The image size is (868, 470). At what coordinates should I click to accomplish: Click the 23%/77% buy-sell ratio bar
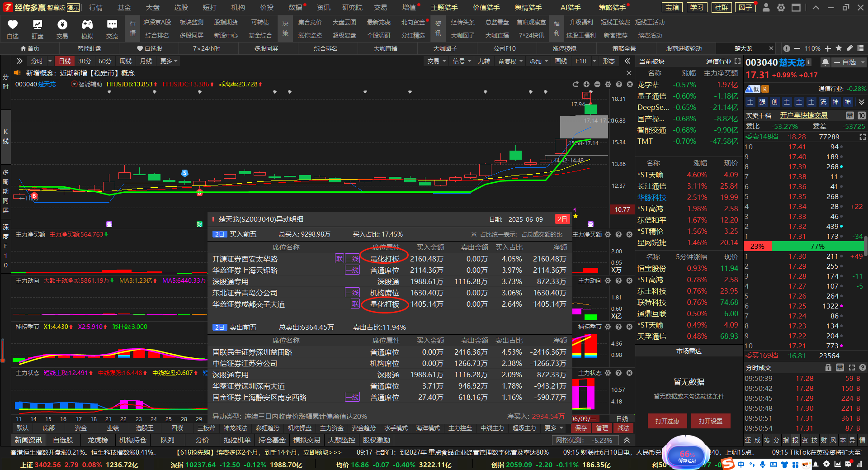pyautogui.click(x=804, y=247)
